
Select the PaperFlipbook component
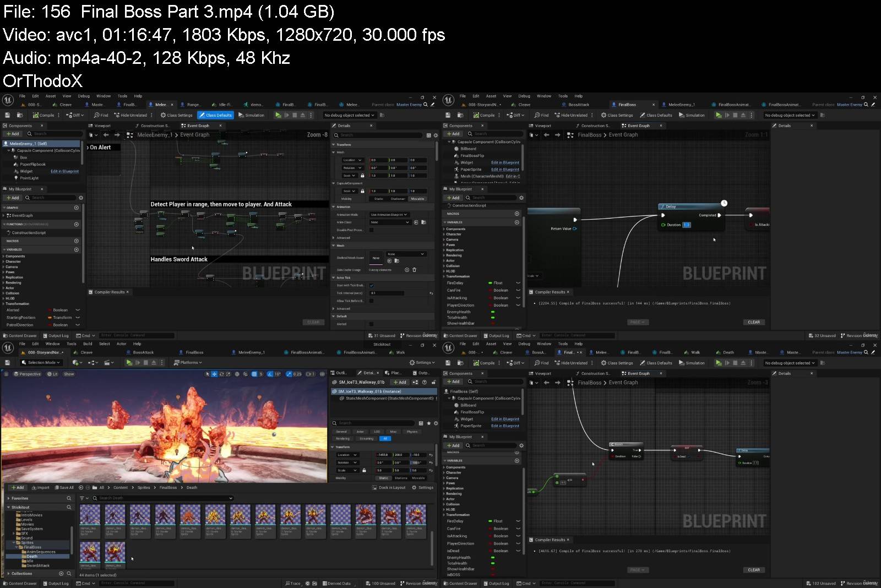click(32, 164)
